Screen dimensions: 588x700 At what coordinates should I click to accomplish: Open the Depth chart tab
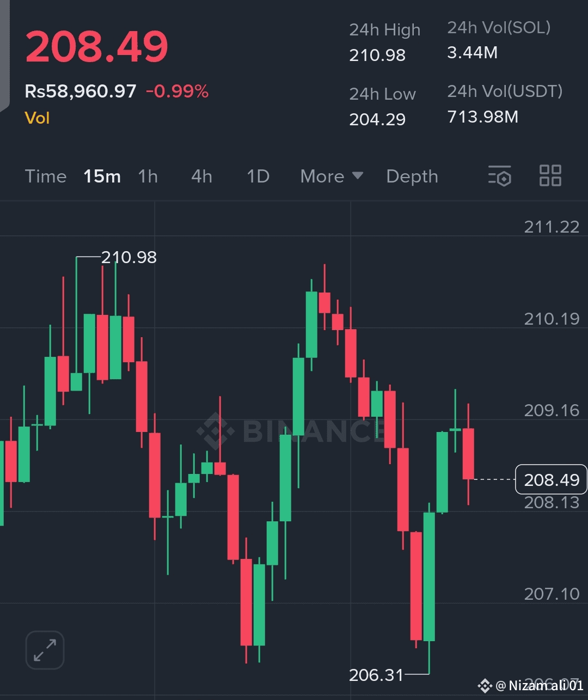412,176
